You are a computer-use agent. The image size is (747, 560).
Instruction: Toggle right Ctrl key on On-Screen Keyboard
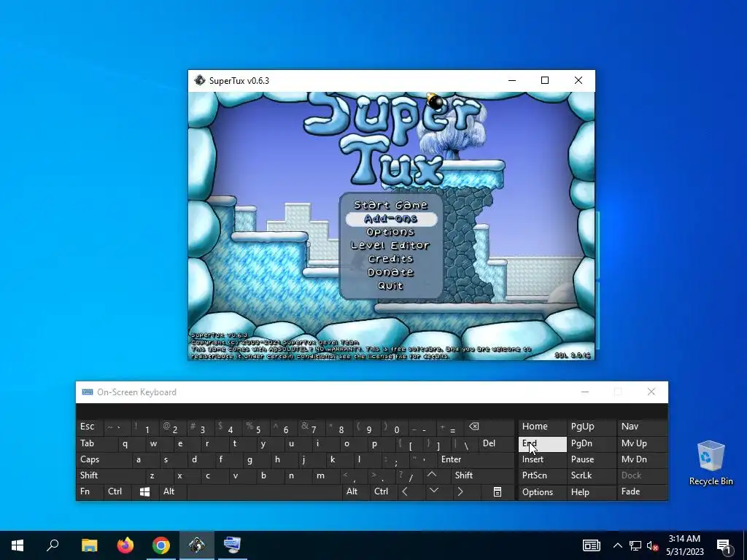[382, 492]
